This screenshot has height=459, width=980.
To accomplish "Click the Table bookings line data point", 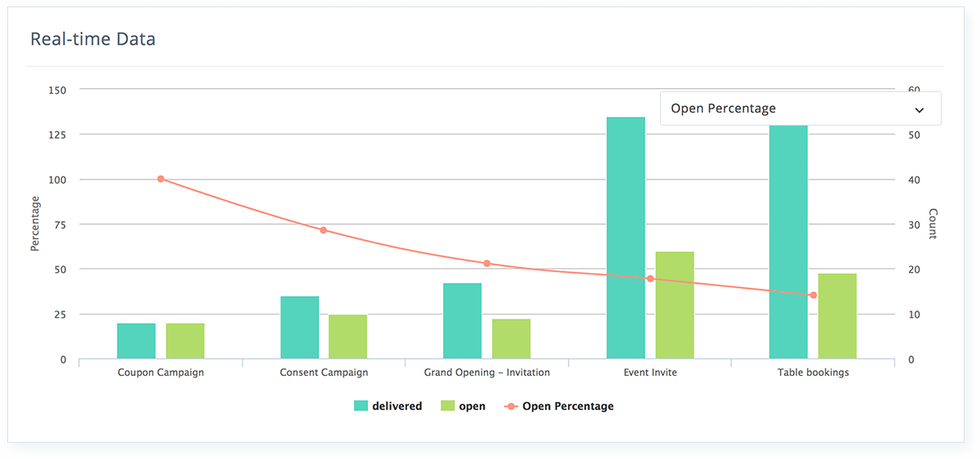I will click(x=813, y=295).
